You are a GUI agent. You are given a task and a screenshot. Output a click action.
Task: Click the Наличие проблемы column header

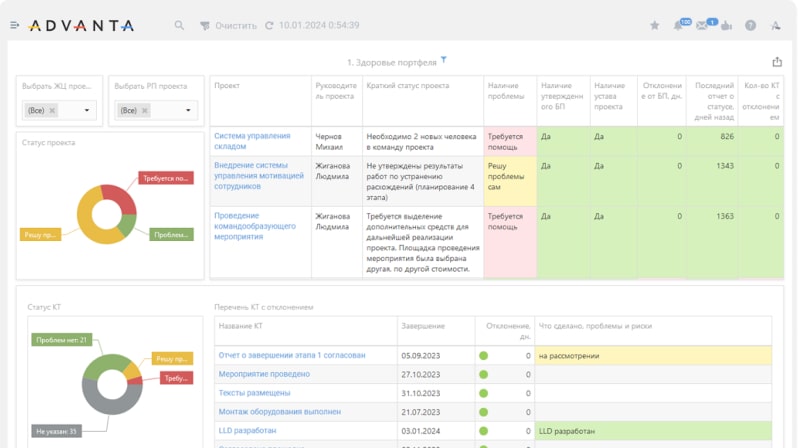coord(508,91)
